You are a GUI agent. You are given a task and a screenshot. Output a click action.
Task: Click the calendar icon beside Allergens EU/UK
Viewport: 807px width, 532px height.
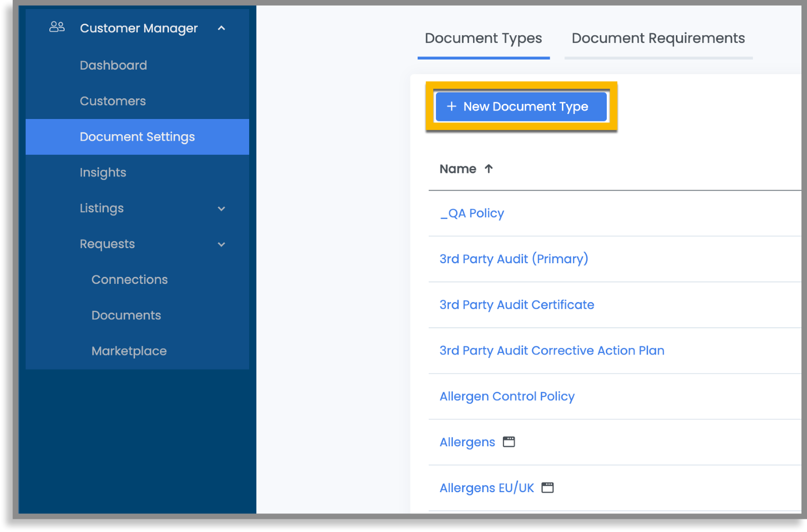[548, 488]
